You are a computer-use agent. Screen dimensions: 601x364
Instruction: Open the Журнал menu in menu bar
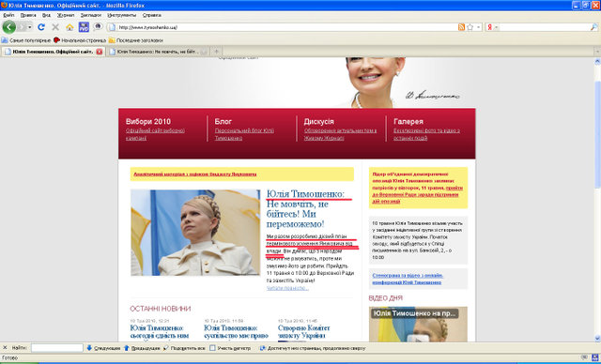(66, 15)
